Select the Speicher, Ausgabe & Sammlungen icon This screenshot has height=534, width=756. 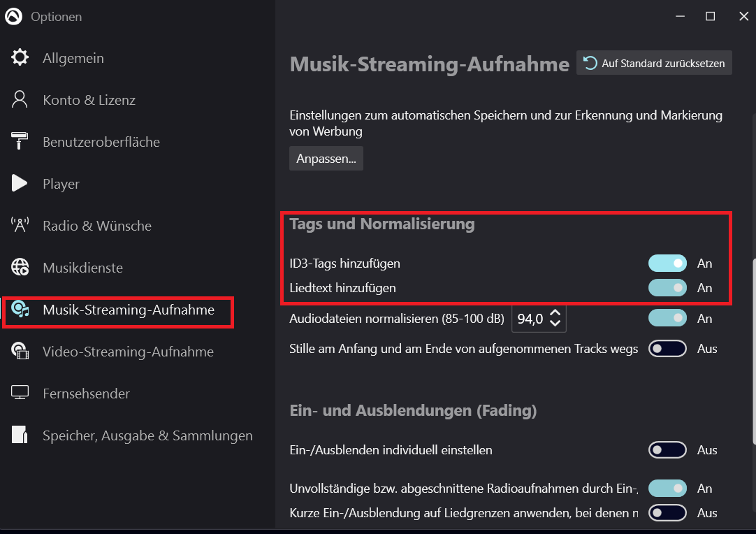(20, 435)
